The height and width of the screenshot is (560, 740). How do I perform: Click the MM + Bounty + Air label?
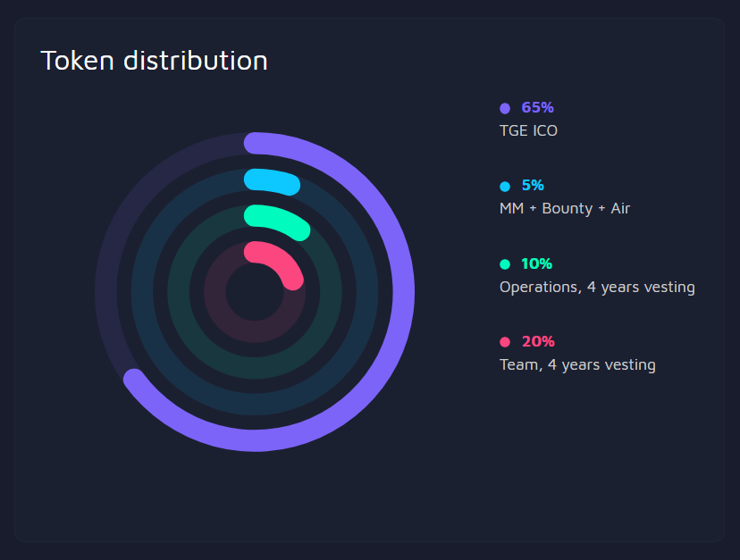pyautogui.click(x=565, y=208)
